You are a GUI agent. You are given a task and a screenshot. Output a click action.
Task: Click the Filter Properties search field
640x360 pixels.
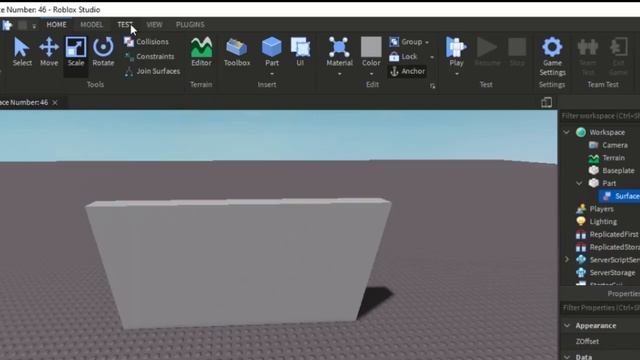pos(600,308)
